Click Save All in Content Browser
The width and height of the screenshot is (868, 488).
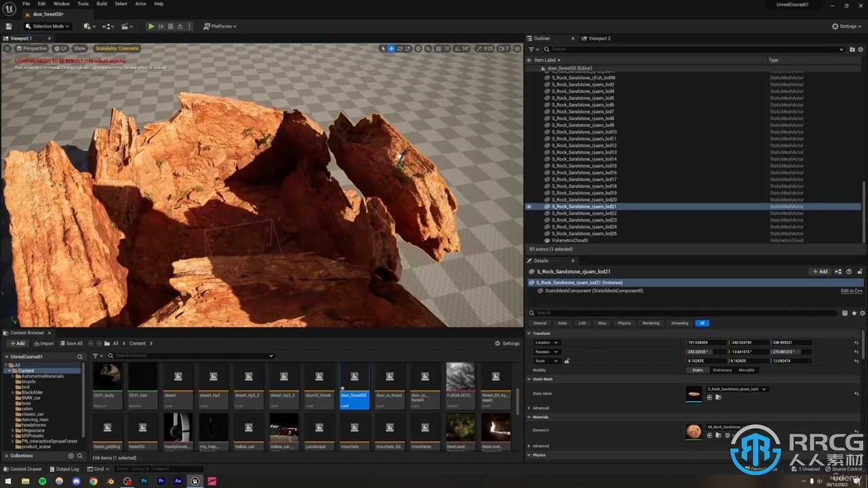pyautogui.click(x=71, y=344)
